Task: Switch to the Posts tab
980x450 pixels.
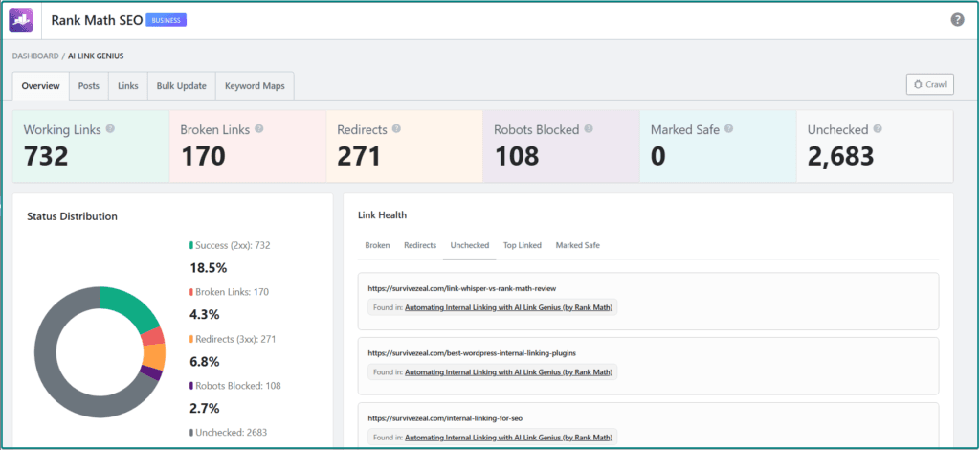Action: pos(88,86)
